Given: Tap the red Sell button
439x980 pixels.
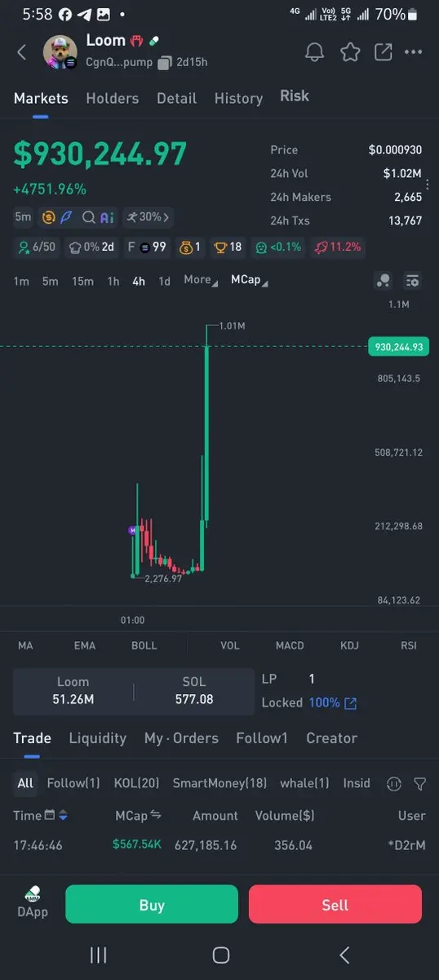Looking at the screenshot, I should point(335,905).
